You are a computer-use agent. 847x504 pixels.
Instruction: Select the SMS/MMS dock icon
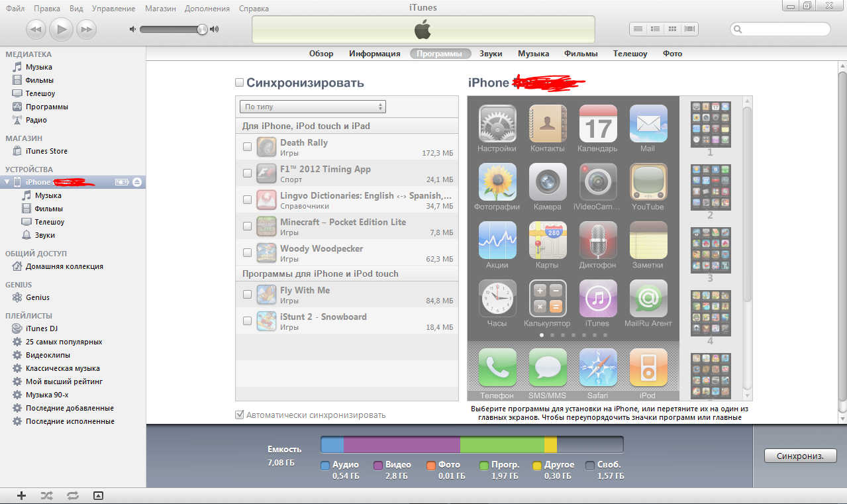(x=548, y=368)
